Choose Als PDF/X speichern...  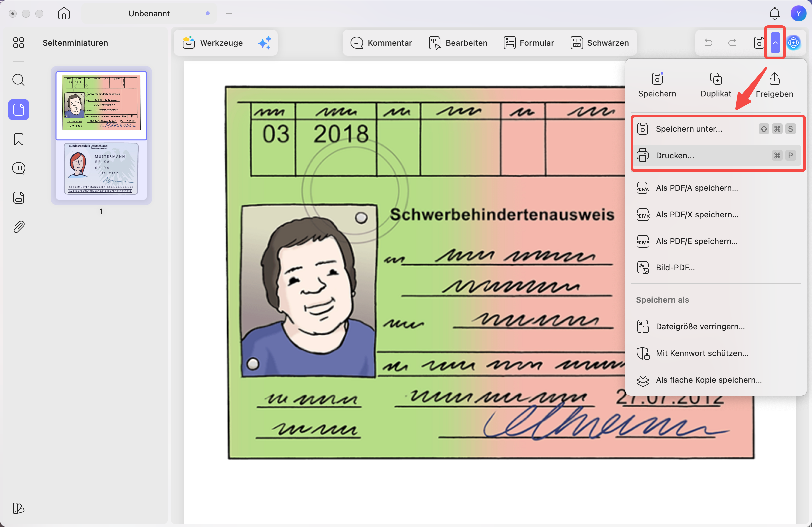click(x=716, y=214)
